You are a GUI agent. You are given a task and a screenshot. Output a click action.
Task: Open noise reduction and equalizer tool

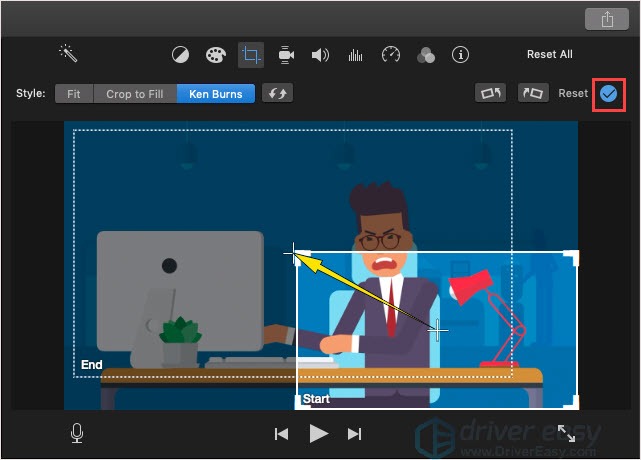pyautogui.click(x=355, y=55)
